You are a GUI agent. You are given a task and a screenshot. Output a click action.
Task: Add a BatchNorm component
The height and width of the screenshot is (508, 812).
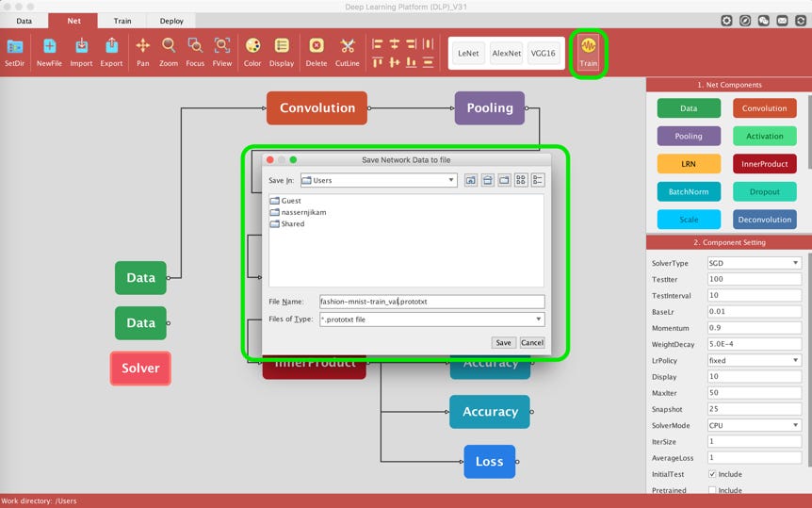coord(689,192)
